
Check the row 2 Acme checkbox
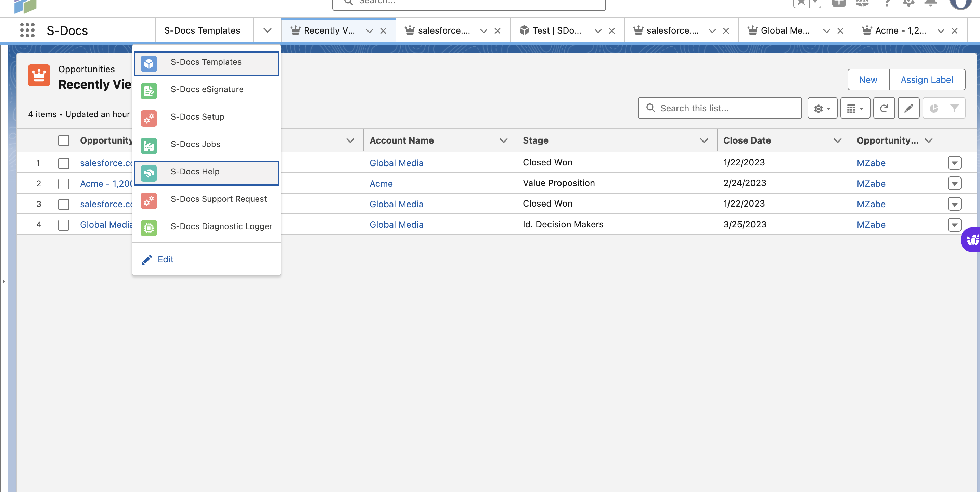pos(64,184)
